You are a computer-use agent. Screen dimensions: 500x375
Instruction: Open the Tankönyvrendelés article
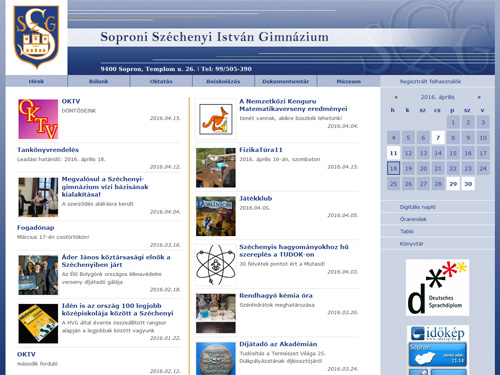48,150
